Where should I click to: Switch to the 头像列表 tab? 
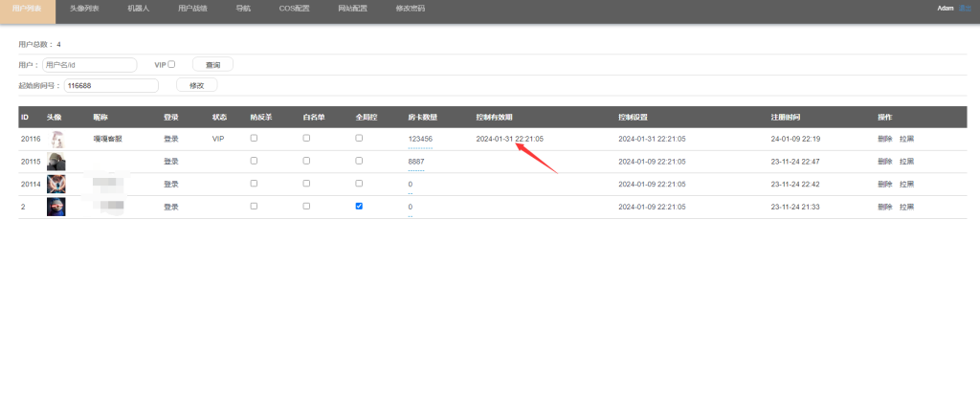84,8
